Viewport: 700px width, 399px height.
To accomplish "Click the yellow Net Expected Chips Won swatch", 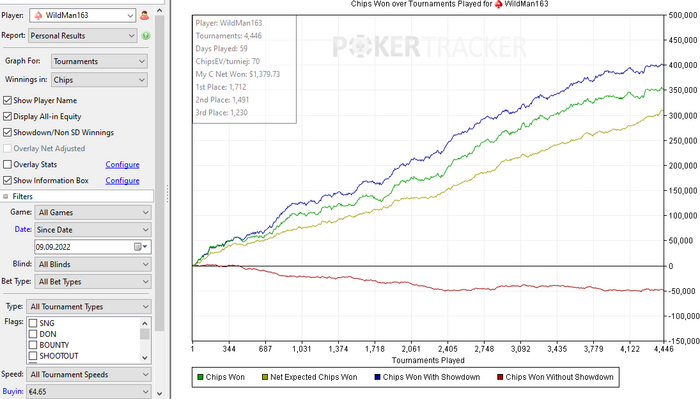I will click(265, 377).
